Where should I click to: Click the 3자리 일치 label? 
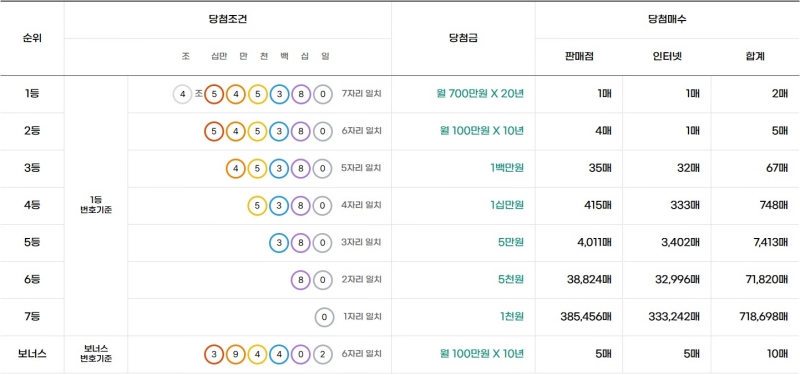362,242
